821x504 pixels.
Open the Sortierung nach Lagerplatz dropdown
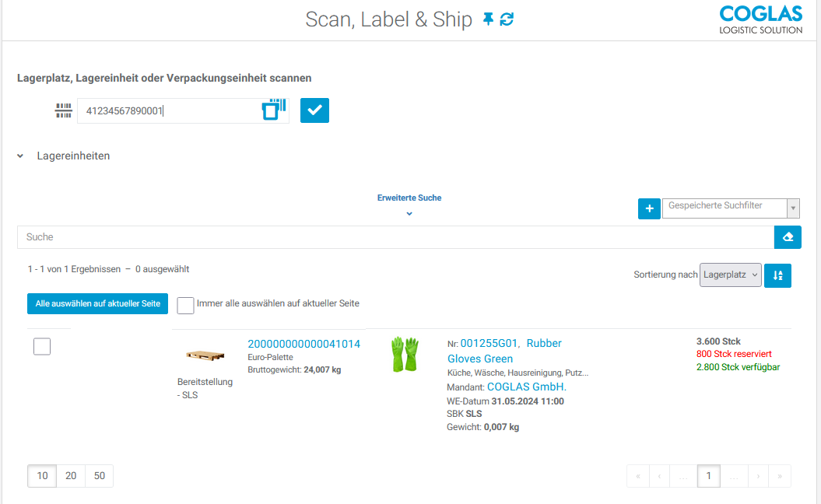[x=730, y=275]
